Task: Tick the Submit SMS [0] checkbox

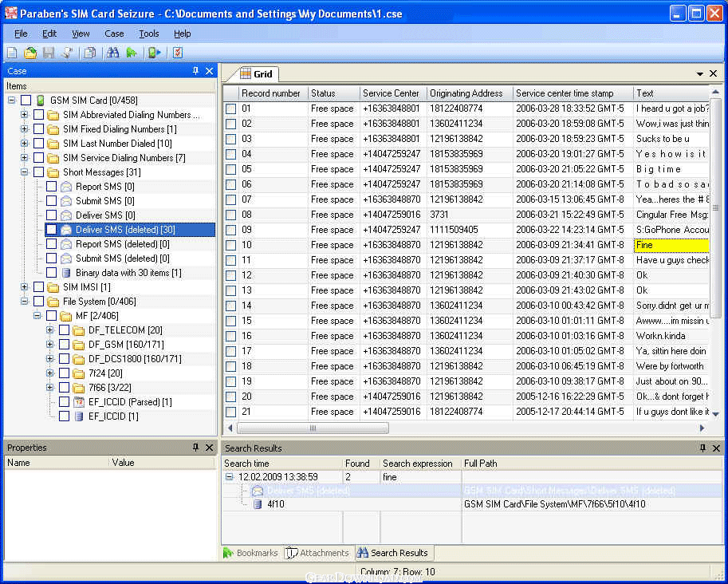Action: click(52, 201)
